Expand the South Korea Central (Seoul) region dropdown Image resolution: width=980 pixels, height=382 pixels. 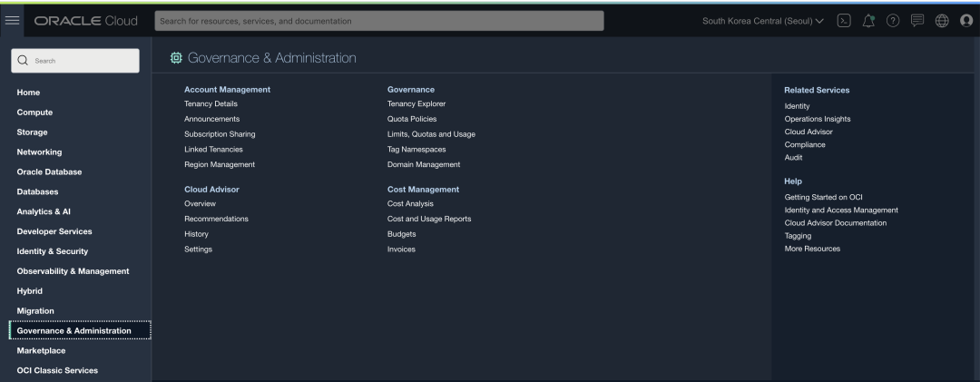[762, 21]
